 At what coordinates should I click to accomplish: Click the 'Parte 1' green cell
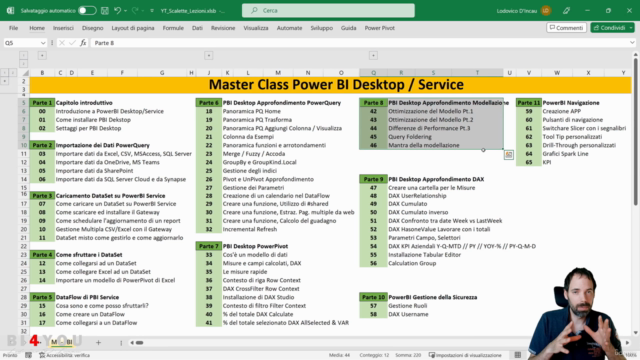coord(42,103)
